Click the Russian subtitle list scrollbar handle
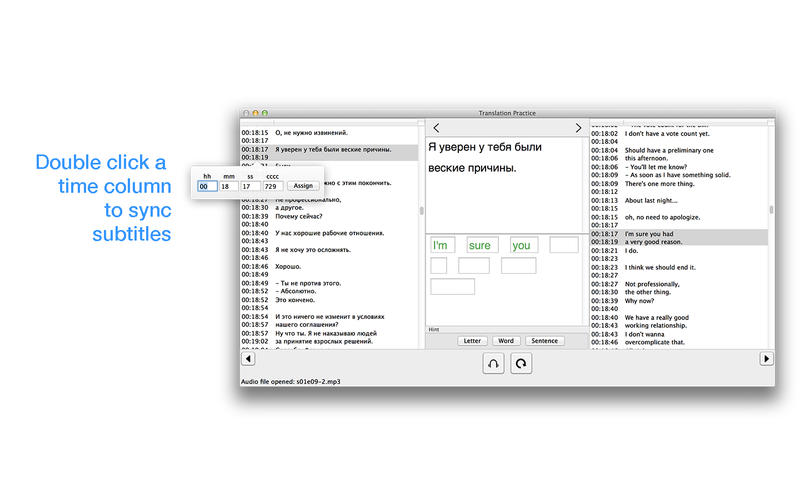Screen dimensions: 800x500 pyautogui.click(x=421, y=210)
